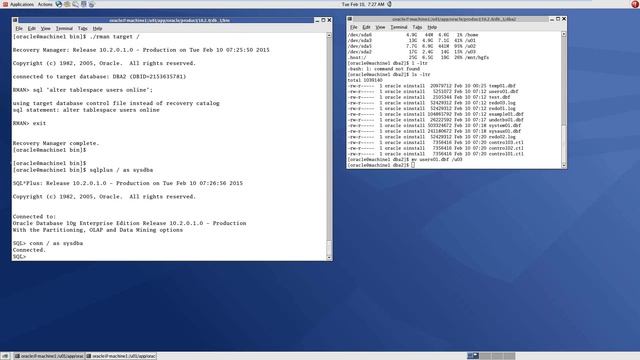Maximize the right terminal window
640x360 pixels.
click(558, 19)
